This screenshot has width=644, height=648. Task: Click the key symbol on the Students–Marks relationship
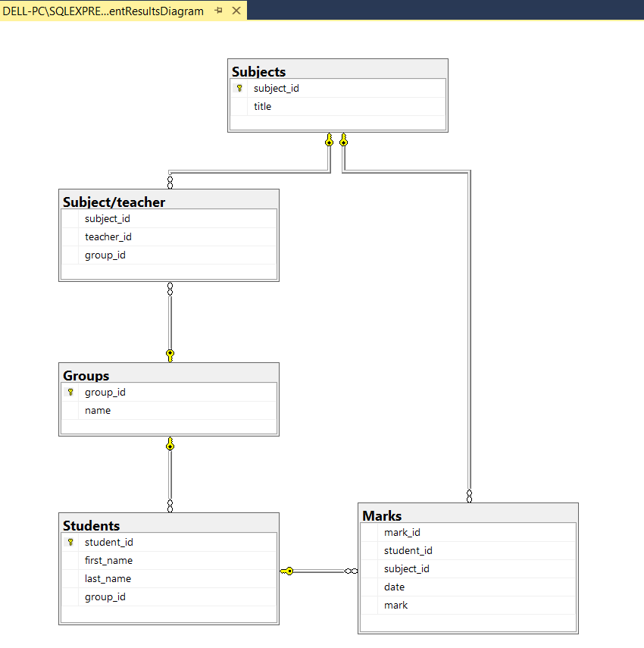[x=289, y=571]
